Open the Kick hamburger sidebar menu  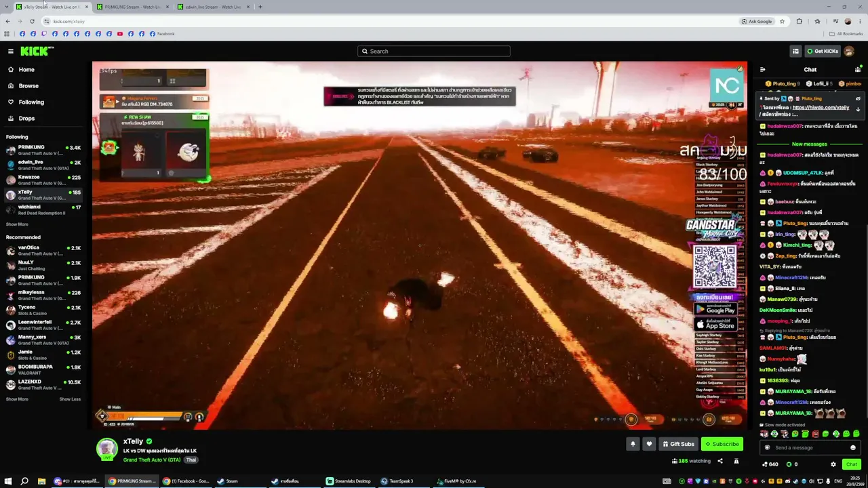tap(11, 51)
